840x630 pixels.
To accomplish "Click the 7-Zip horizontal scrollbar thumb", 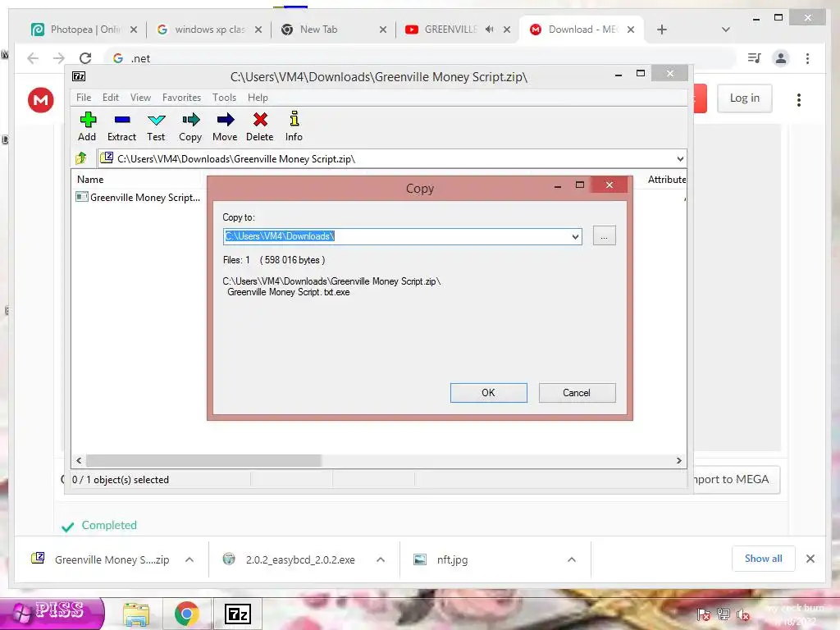I will coord(203,461).
